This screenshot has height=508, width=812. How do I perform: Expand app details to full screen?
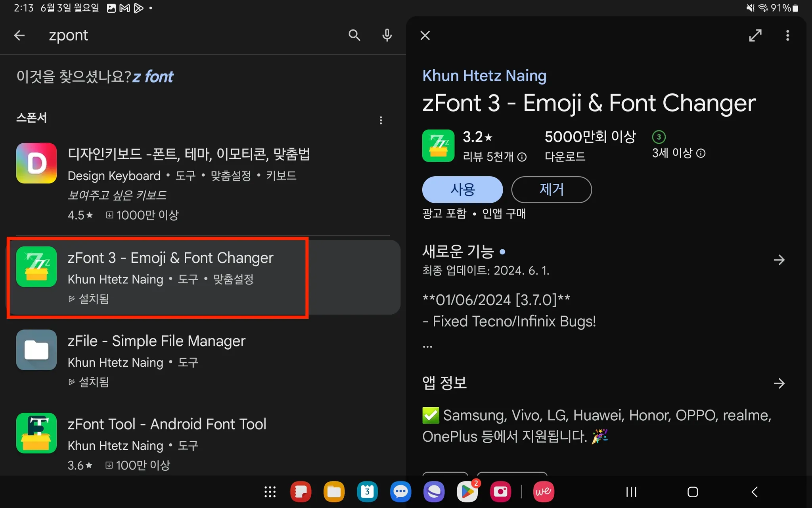coord(755,35)
